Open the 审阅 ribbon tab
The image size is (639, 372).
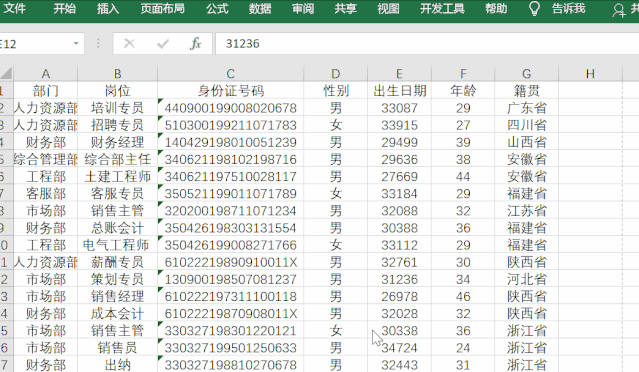click(303, 8)
